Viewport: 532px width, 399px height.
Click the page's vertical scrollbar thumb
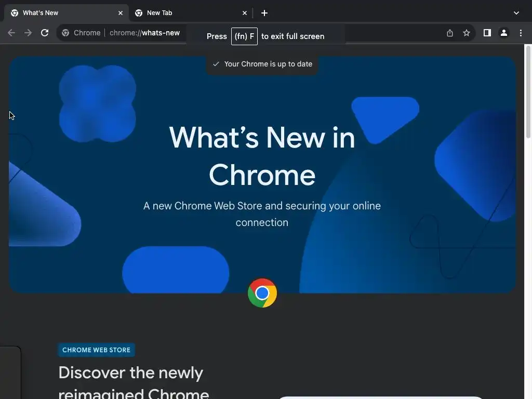click(528, 91)
